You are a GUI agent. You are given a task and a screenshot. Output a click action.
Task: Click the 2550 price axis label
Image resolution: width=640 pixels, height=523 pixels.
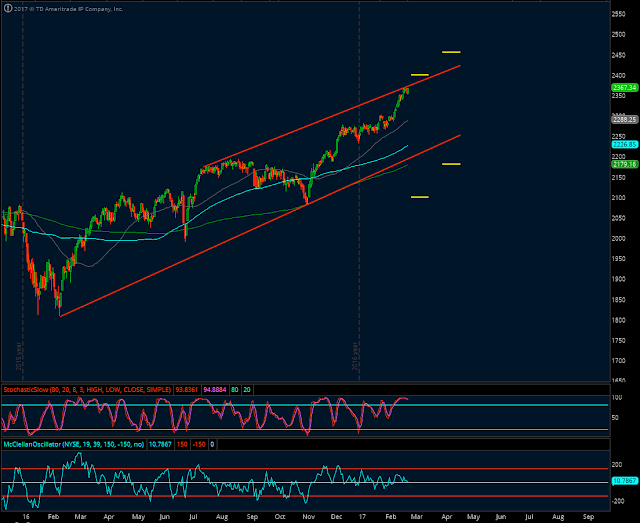(x=619, y=14)
